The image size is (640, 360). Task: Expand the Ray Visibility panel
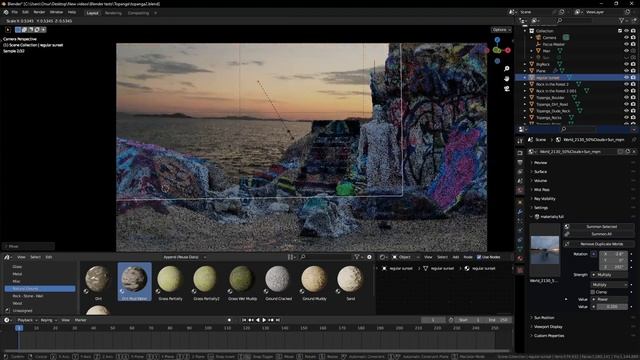tap(544, 199)
